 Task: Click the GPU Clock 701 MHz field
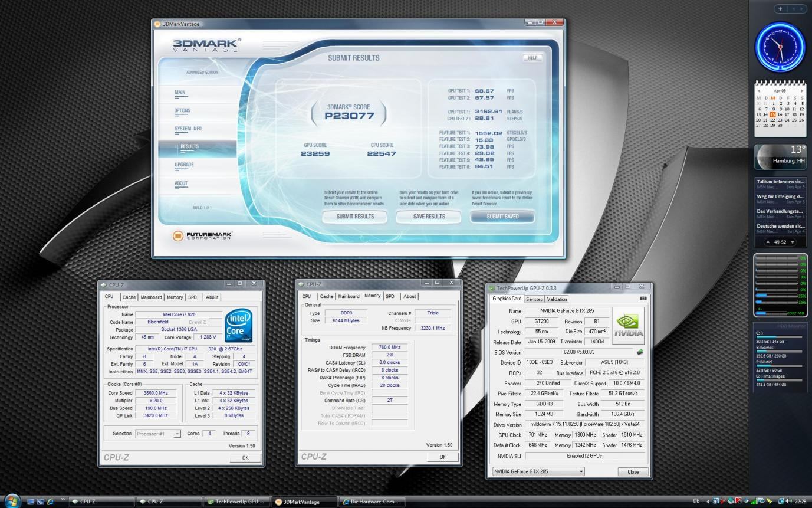click(537, 435)
